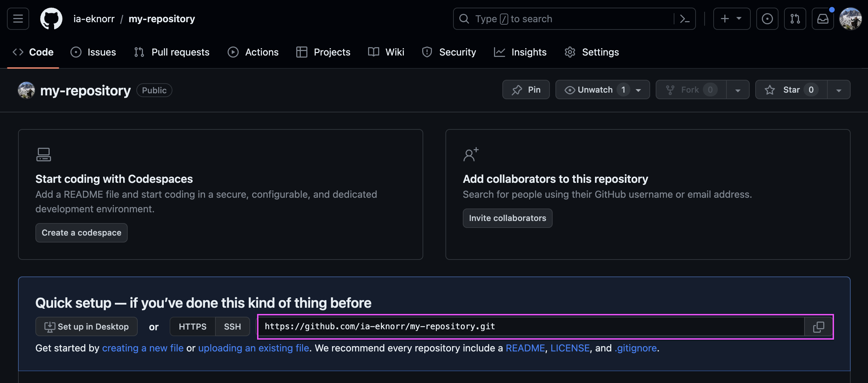Click the add collaborator person icon

point(471,154)
